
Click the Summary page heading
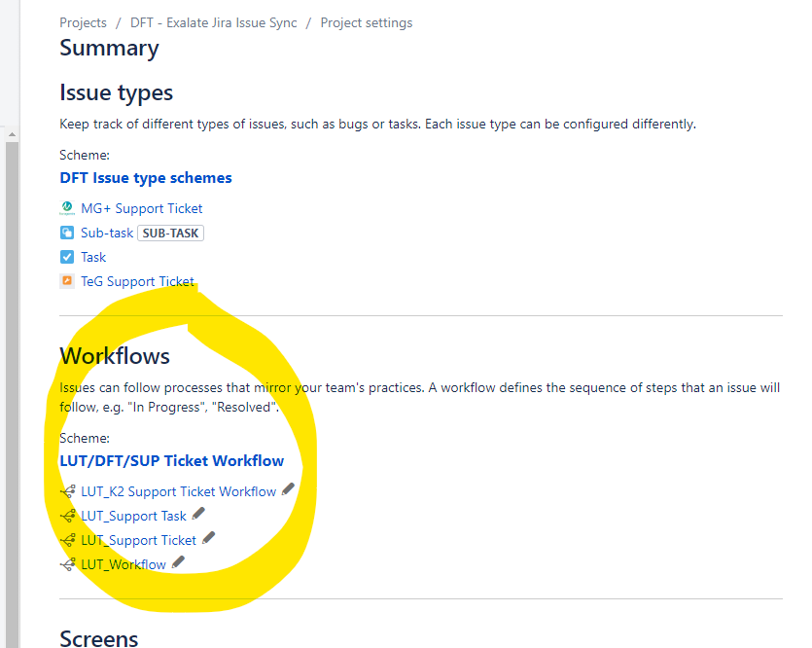click(x=109, y=48)
